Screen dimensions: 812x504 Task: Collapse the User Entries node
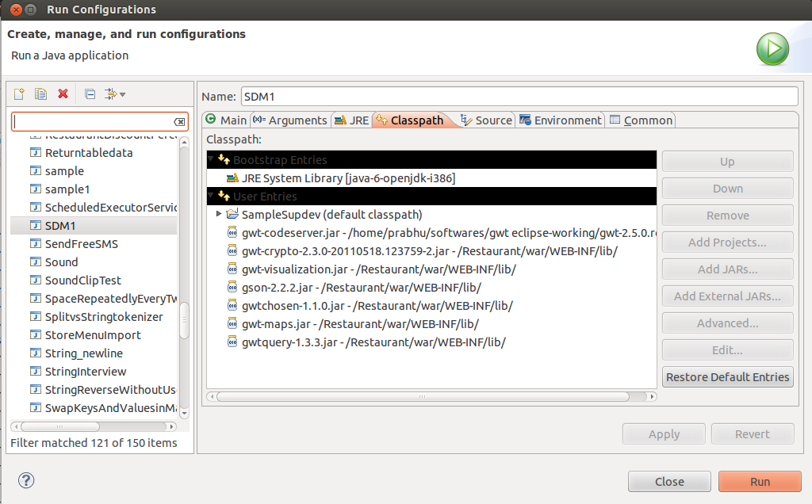click(211, 196)
